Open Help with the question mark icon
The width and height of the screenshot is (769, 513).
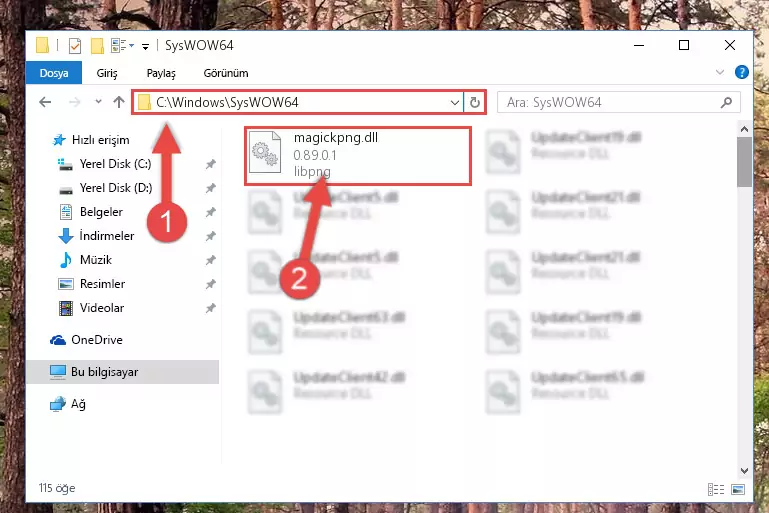tap(742, 73)
